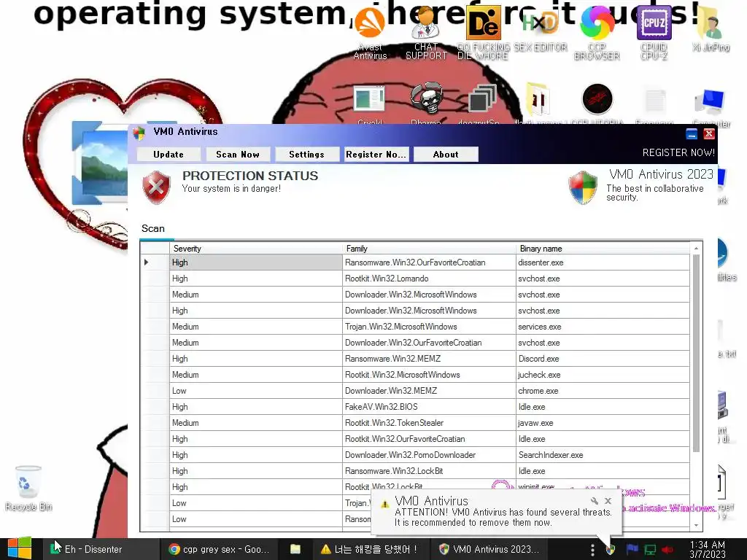Open File Explorer from the taskbar
The image size is (747, 560).
coord(295,549)
